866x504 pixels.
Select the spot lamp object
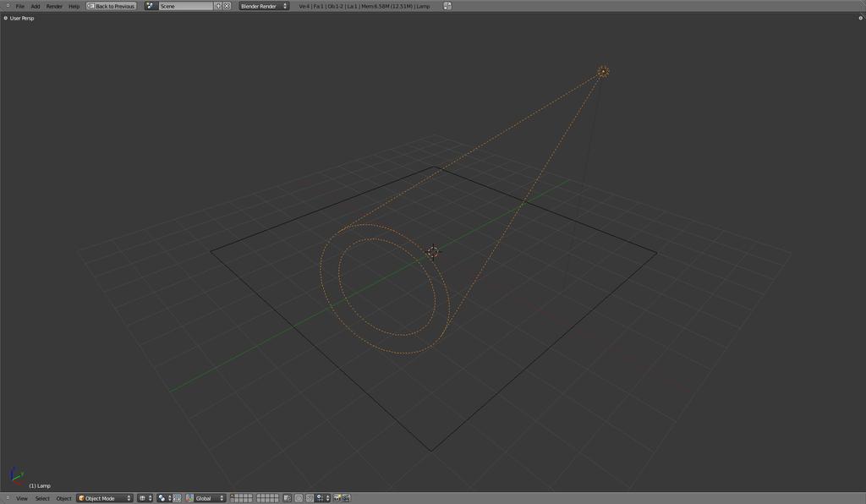click(x=603, y=71)
